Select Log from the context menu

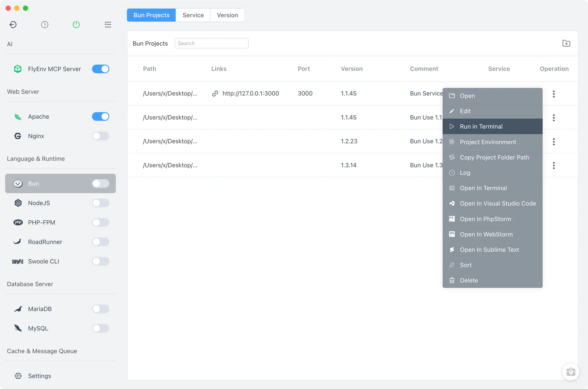click(492, 173)
